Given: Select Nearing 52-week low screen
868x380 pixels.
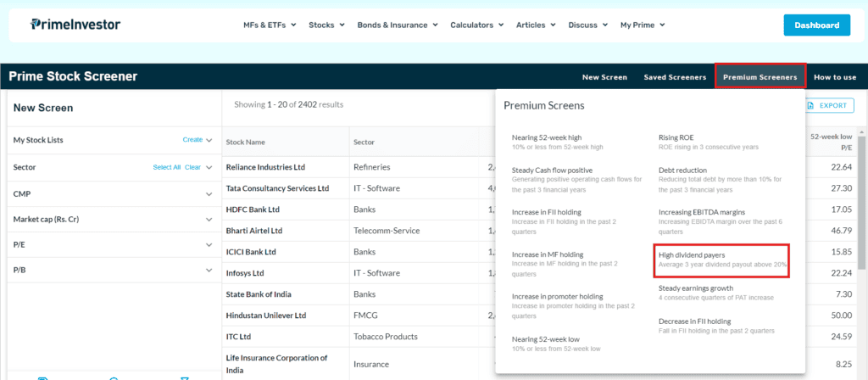Looking at the screenshot, I should coord(556,344).
